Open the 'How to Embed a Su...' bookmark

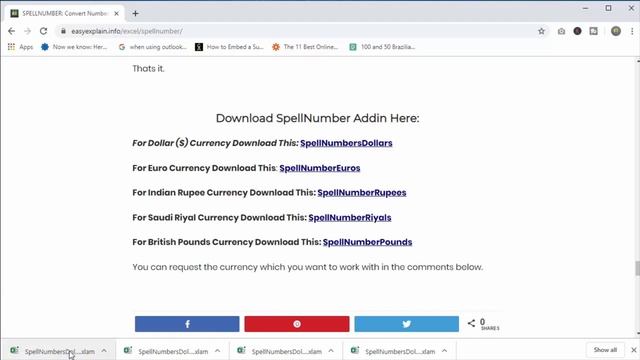(229, 47)
